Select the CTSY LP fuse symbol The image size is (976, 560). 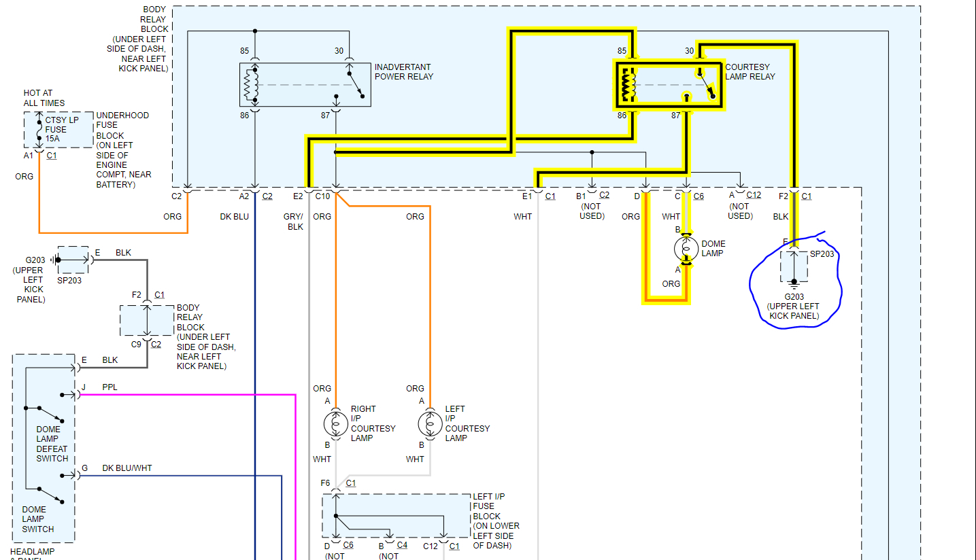tap(39, 130)
